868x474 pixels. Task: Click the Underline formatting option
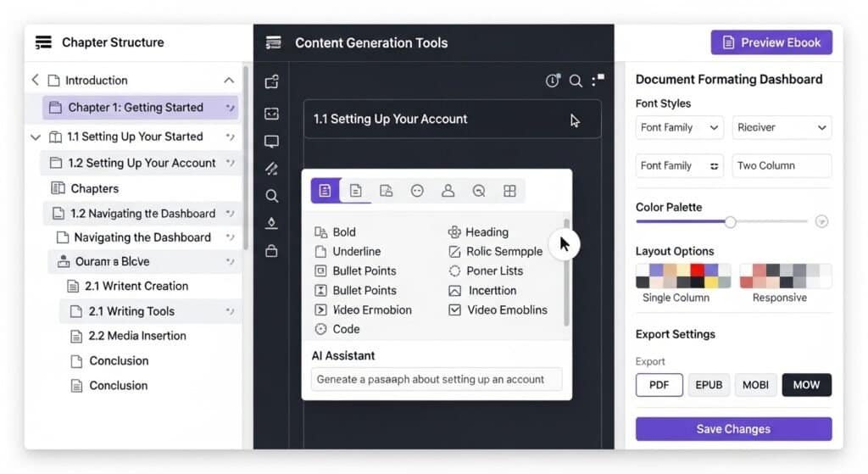click(x=348, y=251)
